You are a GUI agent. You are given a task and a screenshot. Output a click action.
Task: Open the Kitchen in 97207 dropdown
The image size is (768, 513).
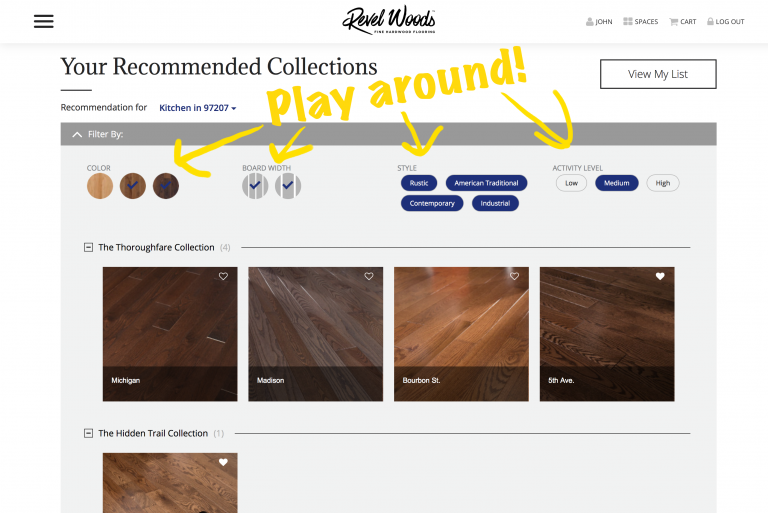[197, 108]
